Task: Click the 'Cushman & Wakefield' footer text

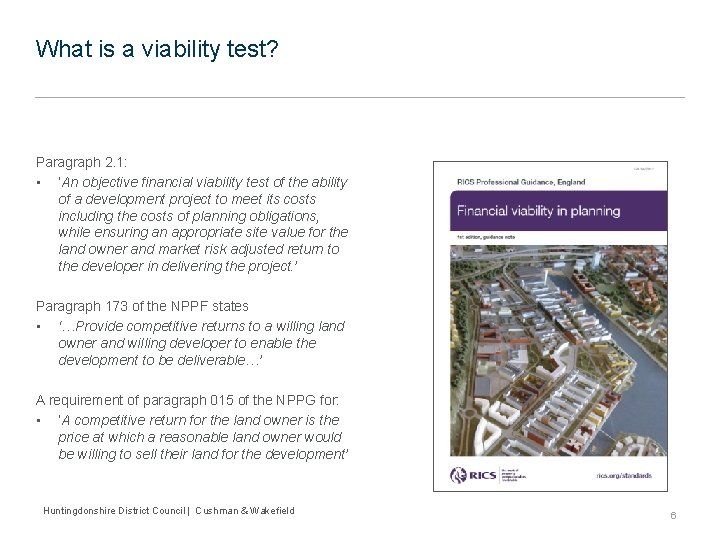Action: 244,511
